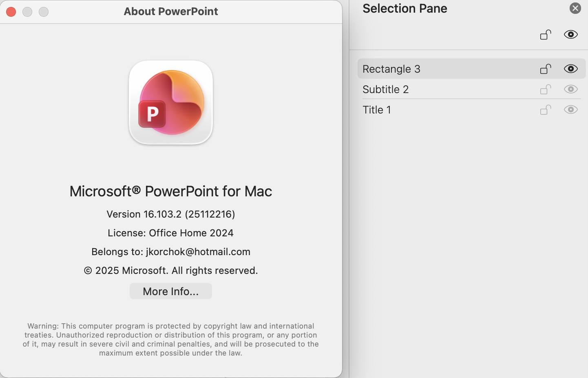Image resolution: width=588 pixels, height=378 pixels.
Task: Select Subtitle 2 in the object list
Action: pos(471,89)
